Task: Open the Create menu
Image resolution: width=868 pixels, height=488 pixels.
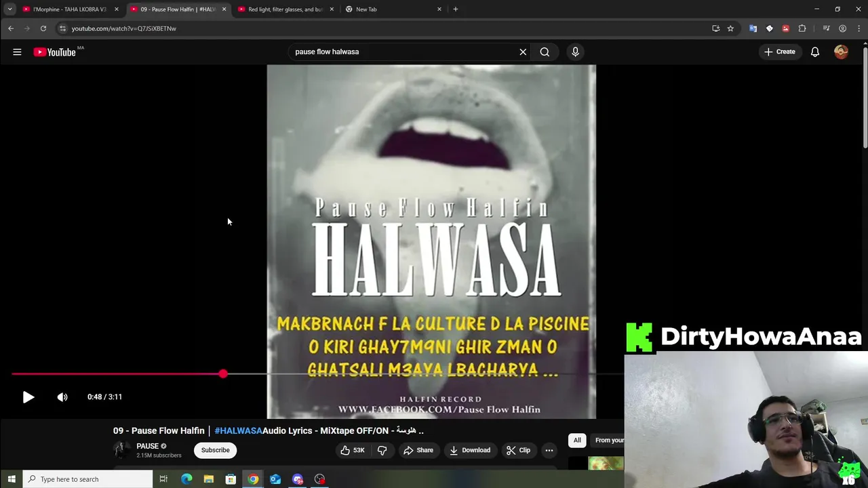Action: [x=779, y=52]
